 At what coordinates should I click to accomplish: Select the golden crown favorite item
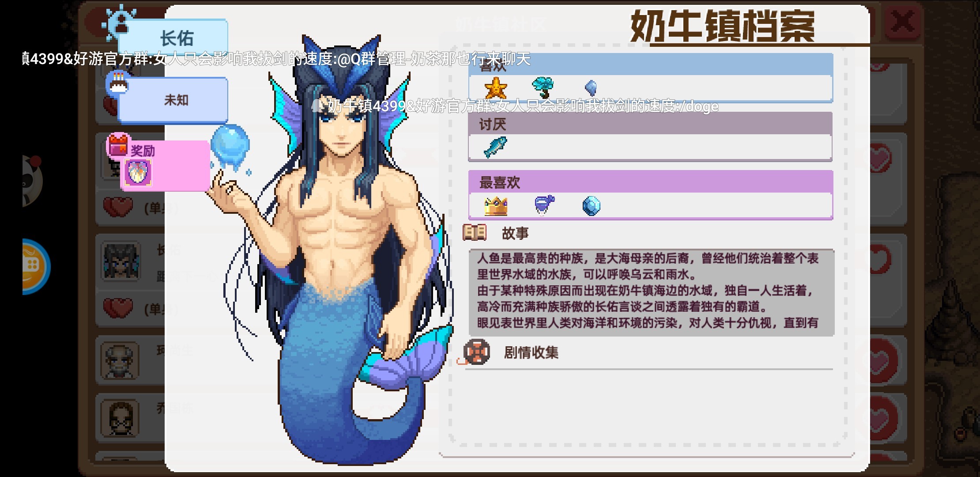496,206
